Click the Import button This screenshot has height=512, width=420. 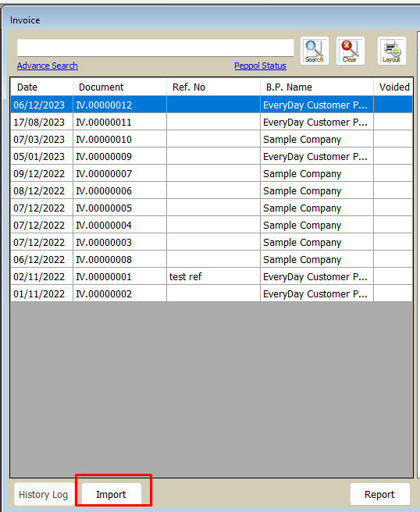coord(112,494)
